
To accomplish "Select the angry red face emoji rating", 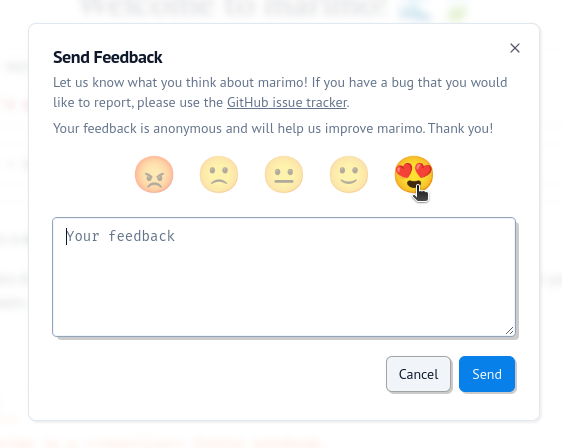I will pos(154,175).
